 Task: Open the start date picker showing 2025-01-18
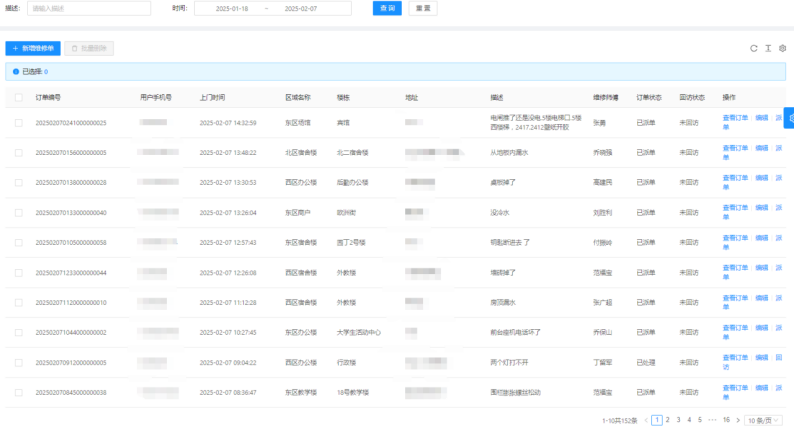point(231,8)
